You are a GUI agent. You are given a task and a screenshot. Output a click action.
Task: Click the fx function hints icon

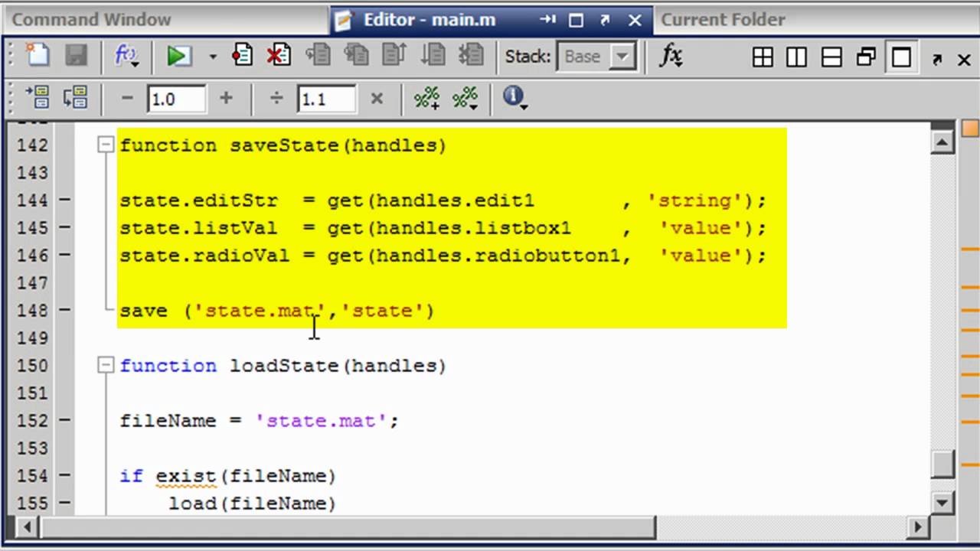[x=671, y=56]
